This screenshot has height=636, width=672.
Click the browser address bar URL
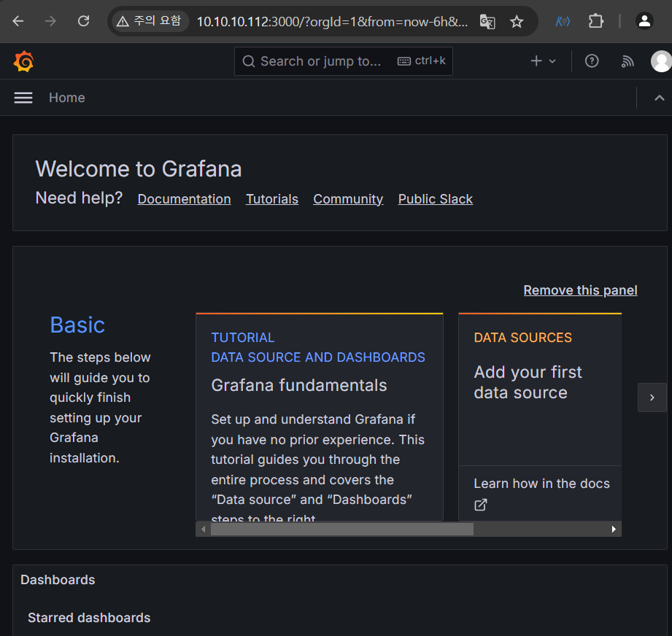pyautogui.click(x=332, y=21)
